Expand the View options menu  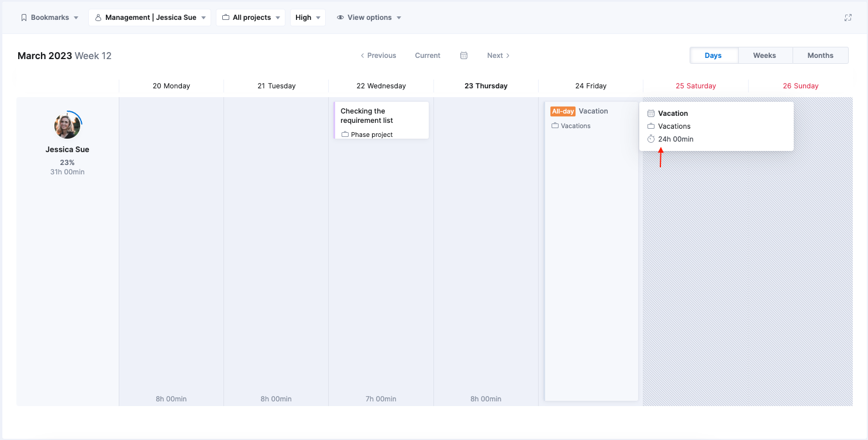[369, 18]
